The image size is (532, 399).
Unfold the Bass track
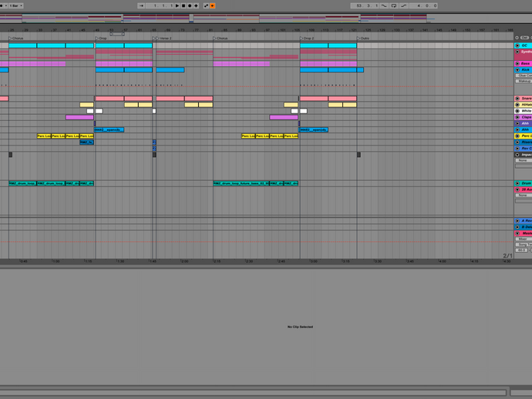517,63
